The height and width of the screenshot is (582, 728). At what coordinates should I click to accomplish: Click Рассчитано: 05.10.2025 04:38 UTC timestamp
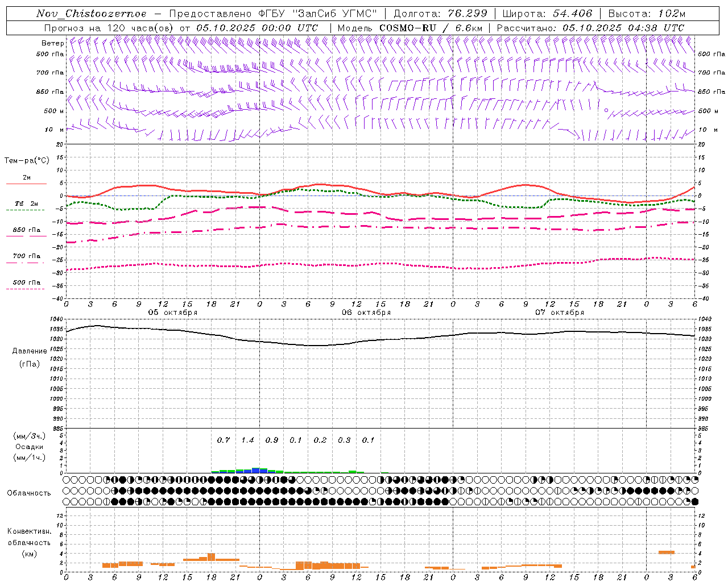[x=590, y=28]
